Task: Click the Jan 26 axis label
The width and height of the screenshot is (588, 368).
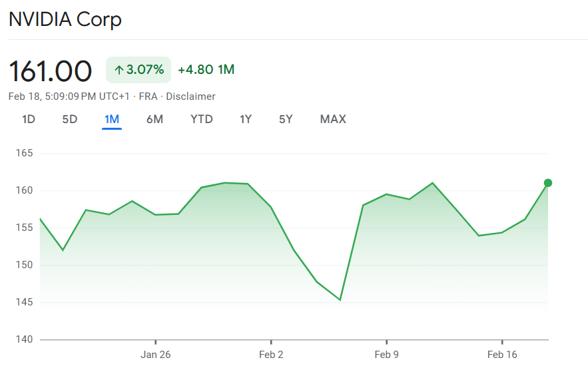Action: pos(155,355)
